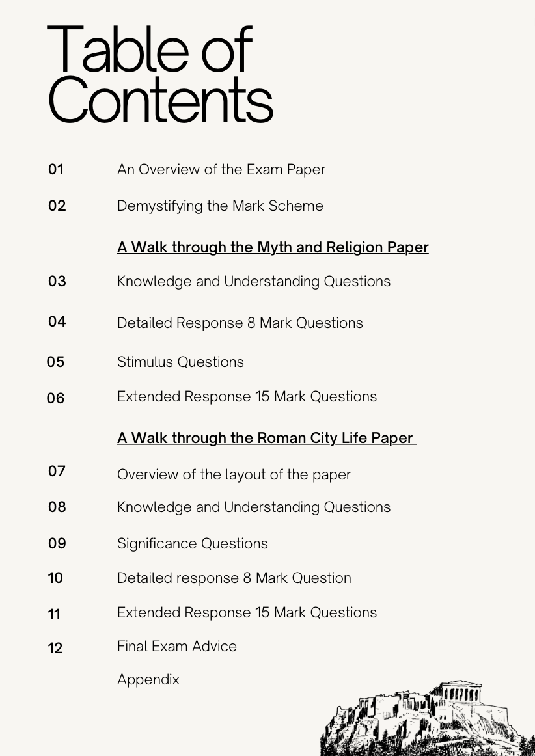Open the "Appendix" entry

(148, 680)
